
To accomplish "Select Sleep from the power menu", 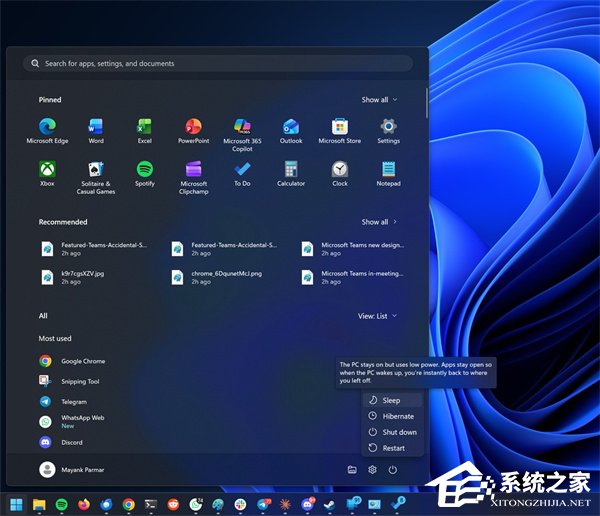I will tap(393, 400).
